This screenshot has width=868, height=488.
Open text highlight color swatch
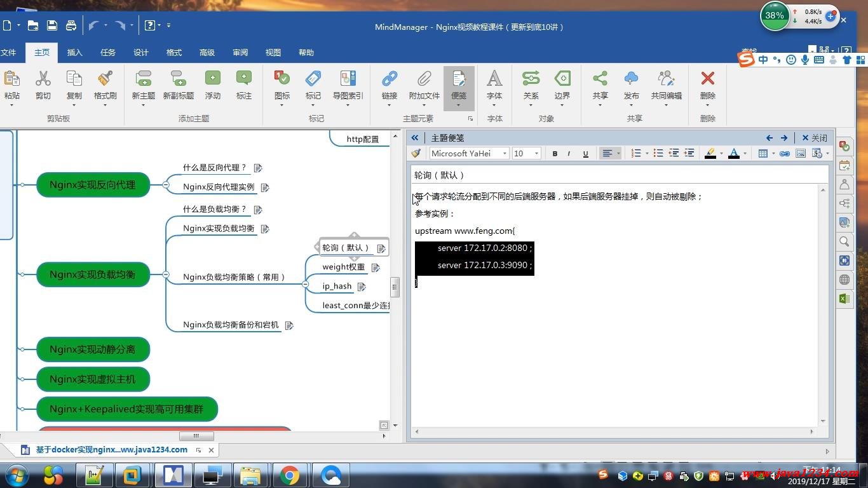[710, 153]
